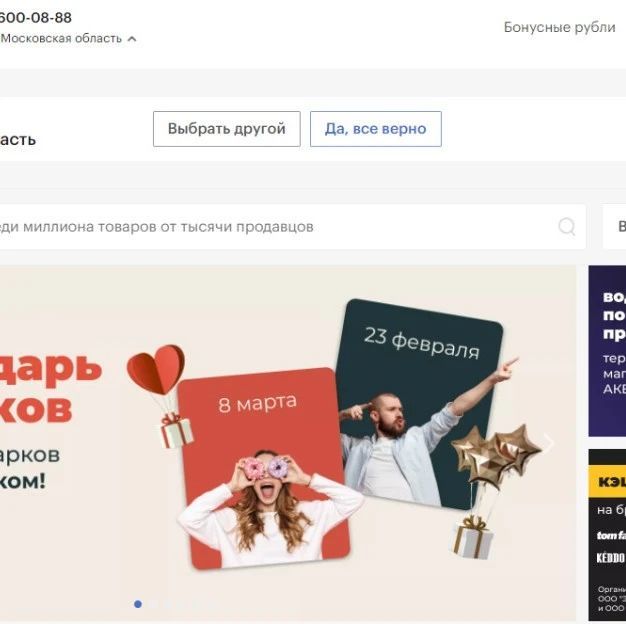Advance banner with the right arrow chevron
626x624 pixels.
pos(550,444)
